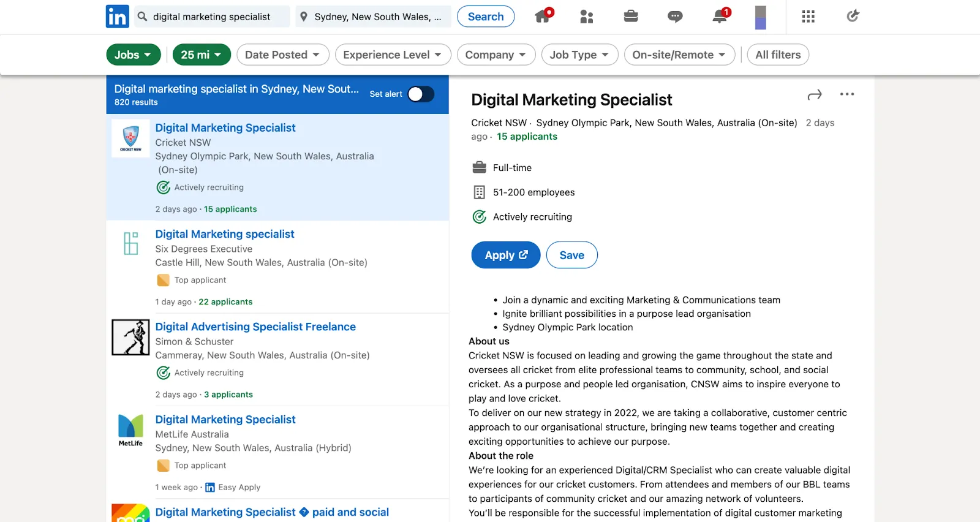Open the 25 mi distance dropdown

pos(201,55)
